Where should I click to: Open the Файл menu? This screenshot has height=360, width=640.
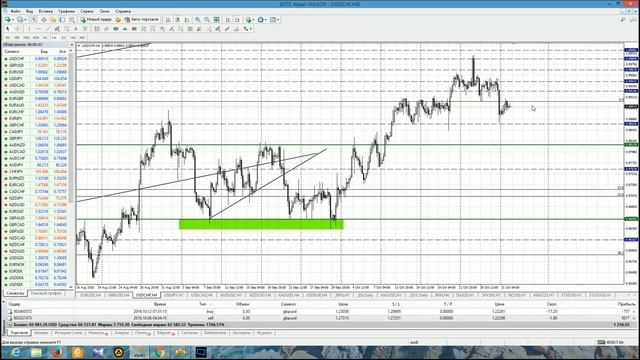coord(15,11)
